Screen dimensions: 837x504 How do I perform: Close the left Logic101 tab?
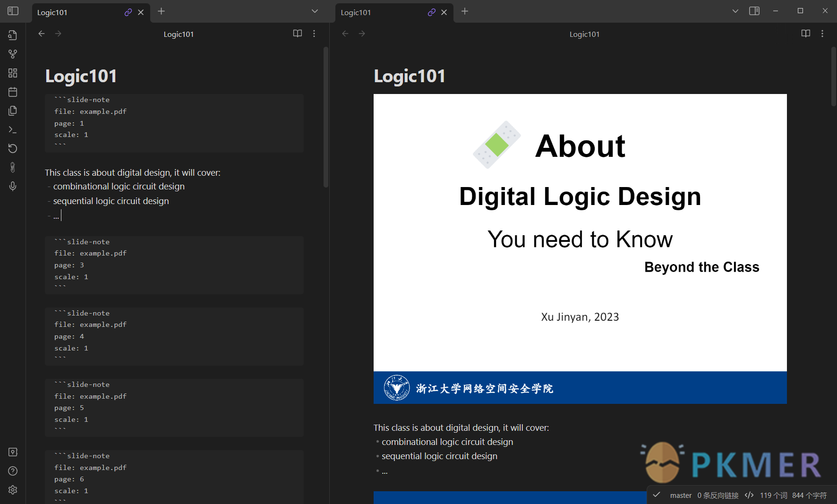coord(141,12)
